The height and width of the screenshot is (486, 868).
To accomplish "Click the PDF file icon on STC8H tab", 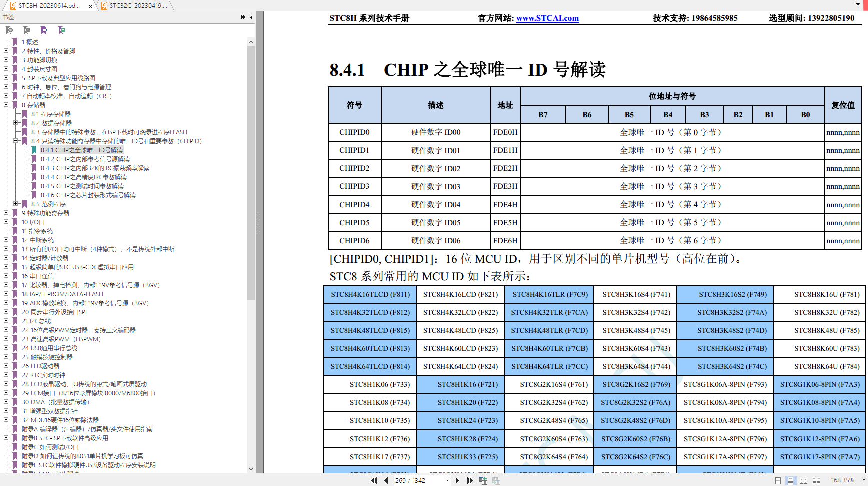I will click(13, 6).
